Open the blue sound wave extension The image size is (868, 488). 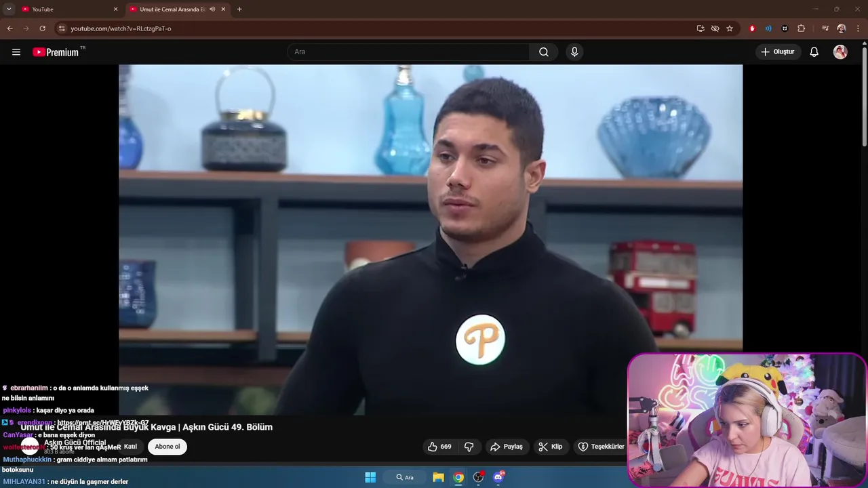[768, 28]
